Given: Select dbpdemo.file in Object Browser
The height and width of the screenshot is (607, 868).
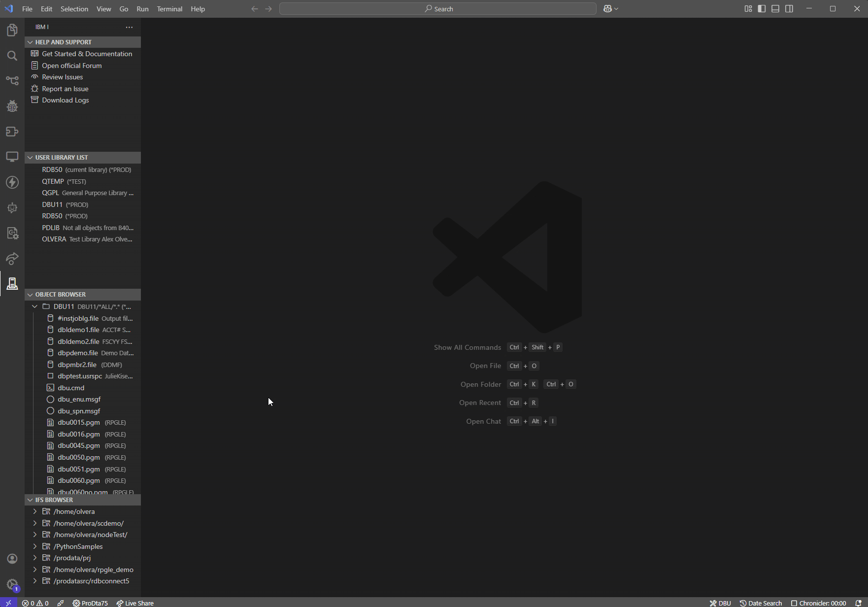Looking at the screenshot, I should pyautogui.click(x=83, y=353).
